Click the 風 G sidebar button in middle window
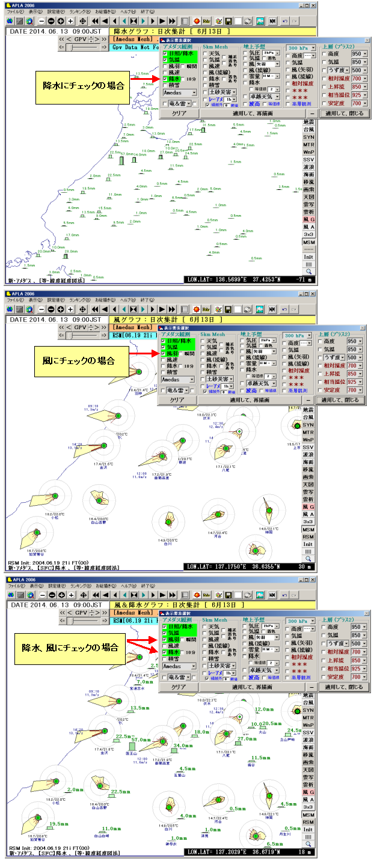Viewport: 383px width, 868px height. [308, 506]
